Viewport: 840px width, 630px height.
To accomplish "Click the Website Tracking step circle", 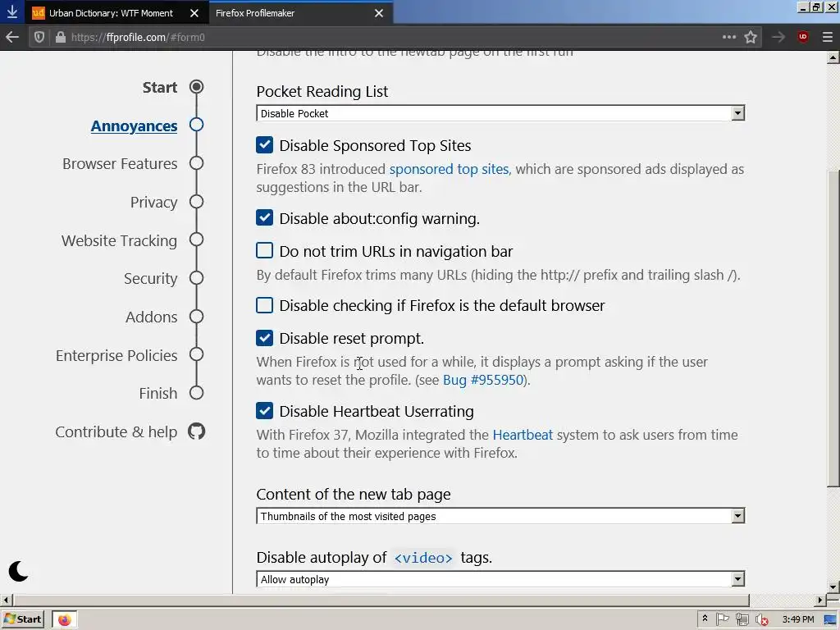I will (197, 240).
